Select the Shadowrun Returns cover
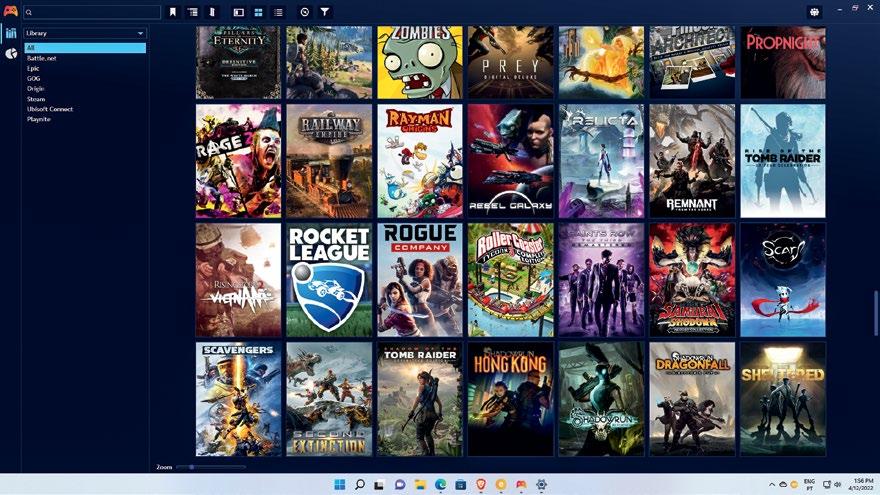Image resolution: width=880 pixels, height=495 pixels. click(x=602, y=399)
